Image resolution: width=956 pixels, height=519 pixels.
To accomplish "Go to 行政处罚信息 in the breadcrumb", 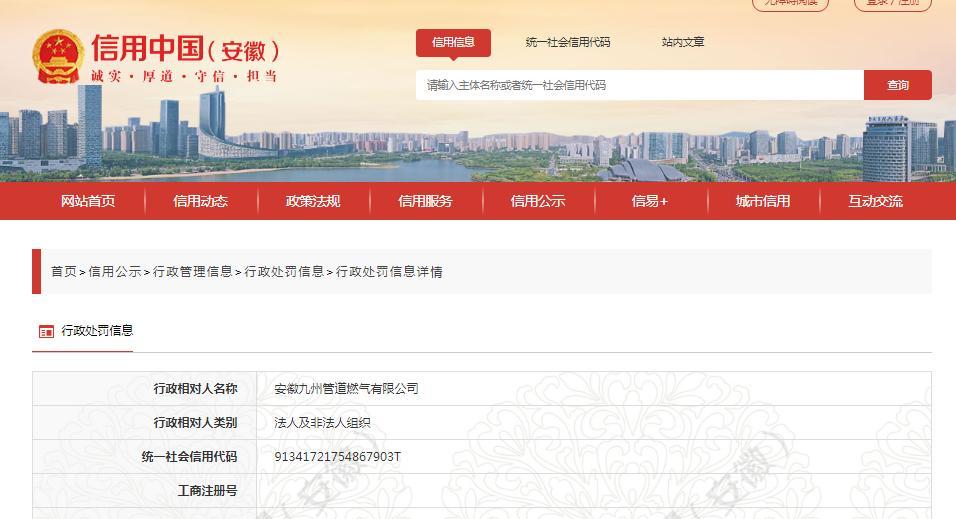I will (x=284, y=271).
